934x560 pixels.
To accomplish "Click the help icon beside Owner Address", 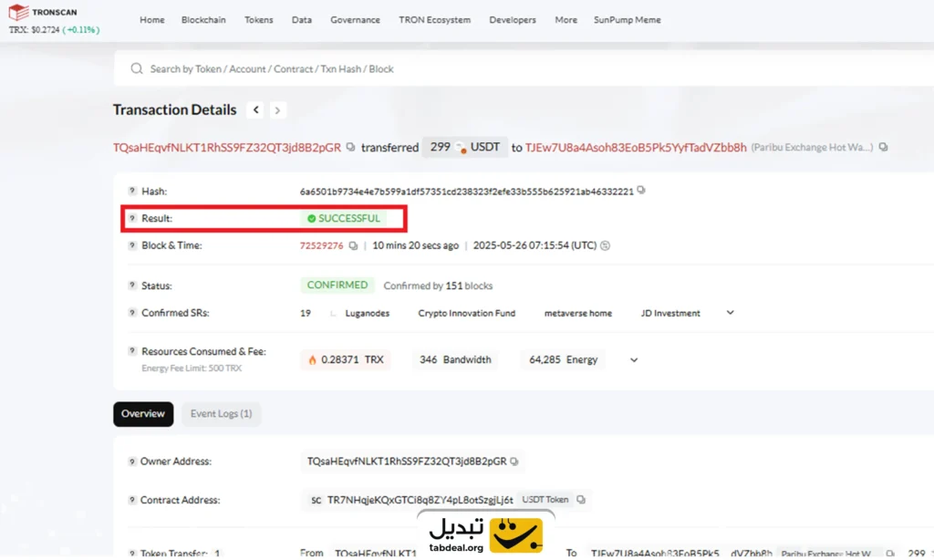I will coord(132,461).
